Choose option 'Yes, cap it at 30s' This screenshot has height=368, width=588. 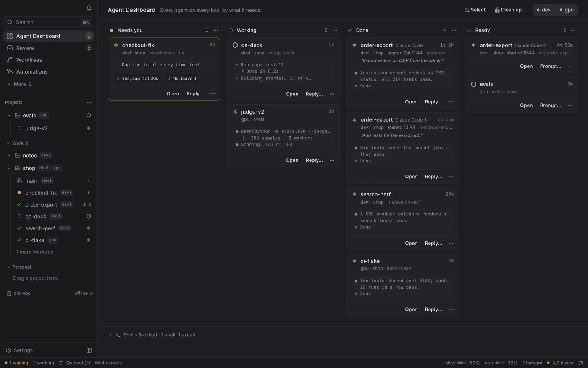137,79
